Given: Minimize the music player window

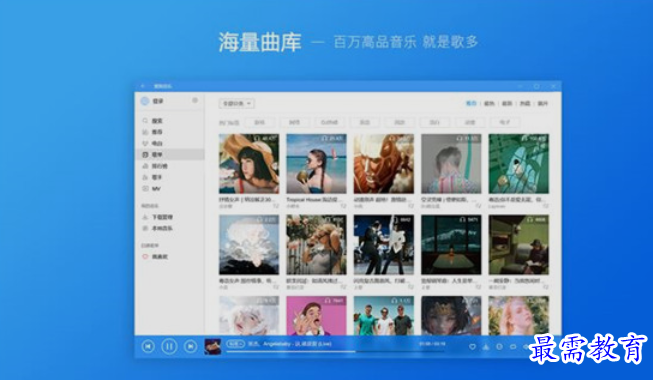Looking at the screenshot, I should (x=520, y=86).
